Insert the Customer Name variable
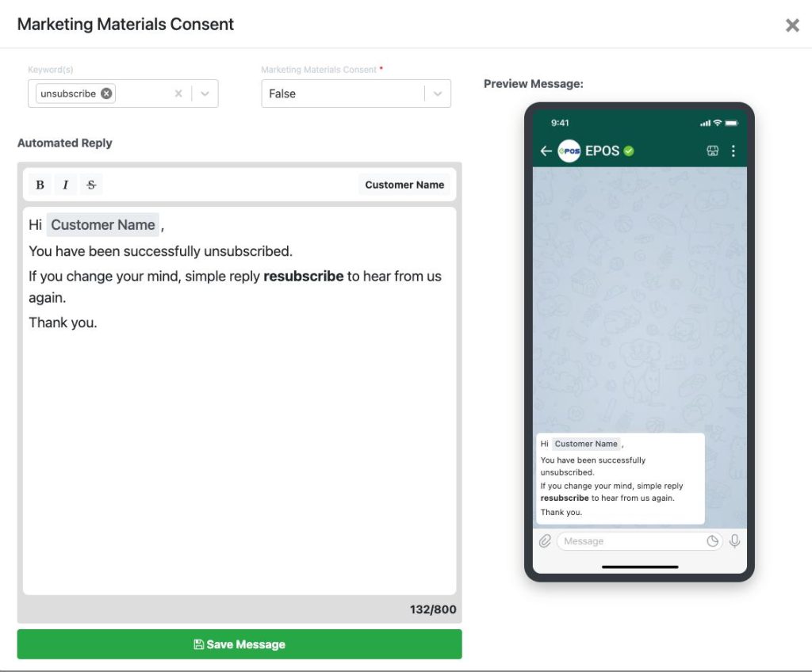Viewport: 812px width, 672px height. [x=404, y=185]
